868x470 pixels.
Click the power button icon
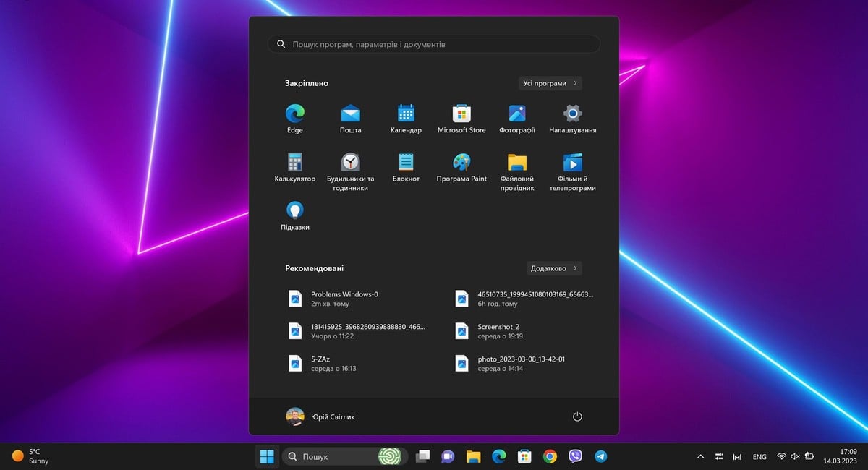(577, 416)
